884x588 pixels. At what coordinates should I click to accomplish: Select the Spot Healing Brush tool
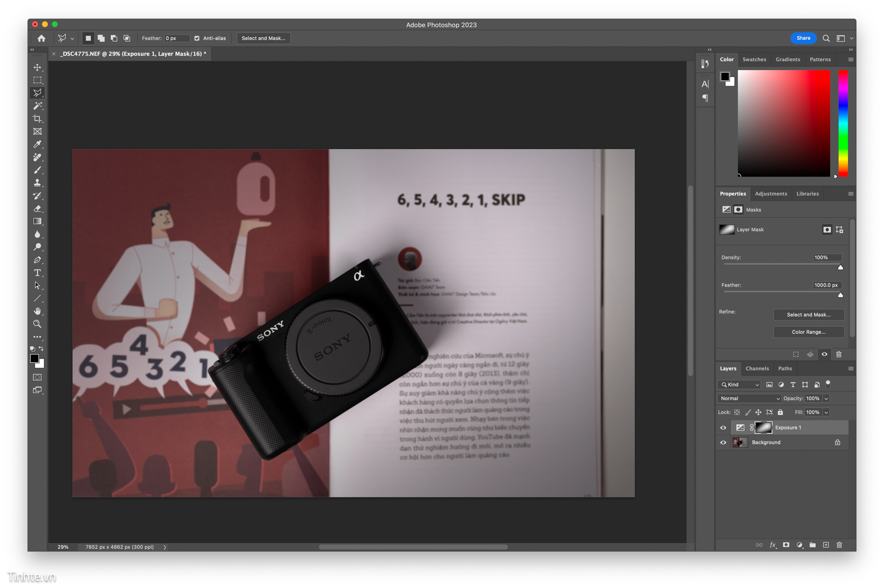click(x=38, y=157)
